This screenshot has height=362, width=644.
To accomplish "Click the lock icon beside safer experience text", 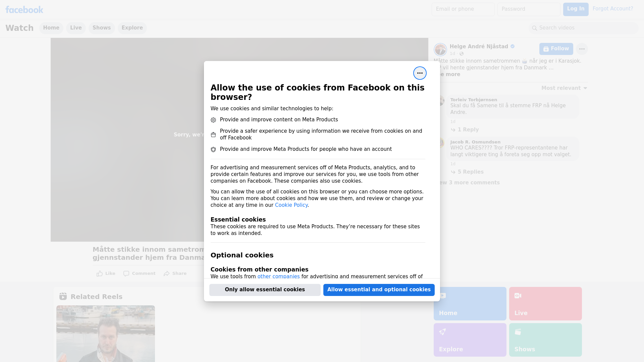I will coord(213,135).
